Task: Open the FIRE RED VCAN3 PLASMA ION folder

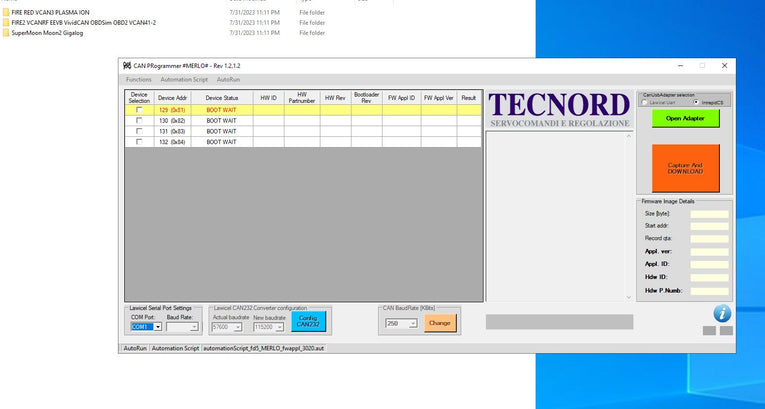Action: pyautogui.click(x=50, y=12)
